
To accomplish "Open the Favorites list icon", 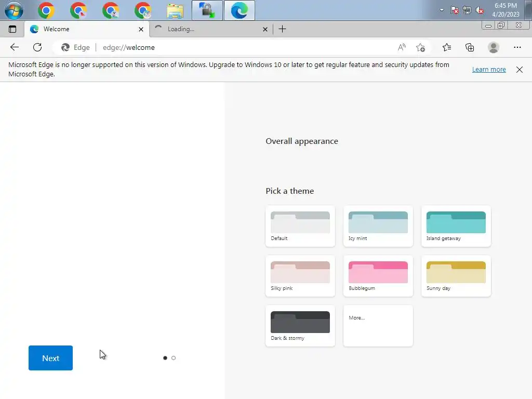I will coord(447,47).
